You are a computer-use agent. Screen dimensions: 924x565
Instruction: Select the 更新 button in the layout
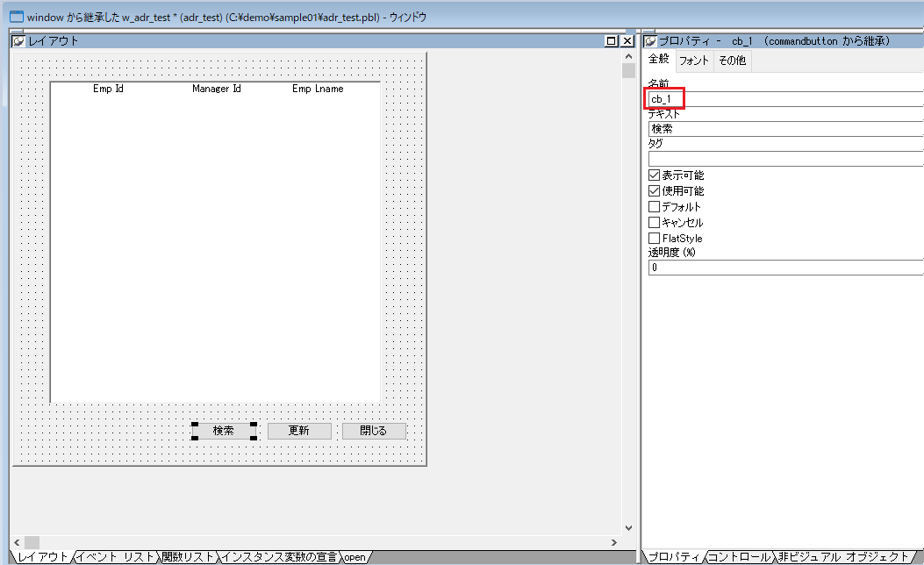(299, 431)
